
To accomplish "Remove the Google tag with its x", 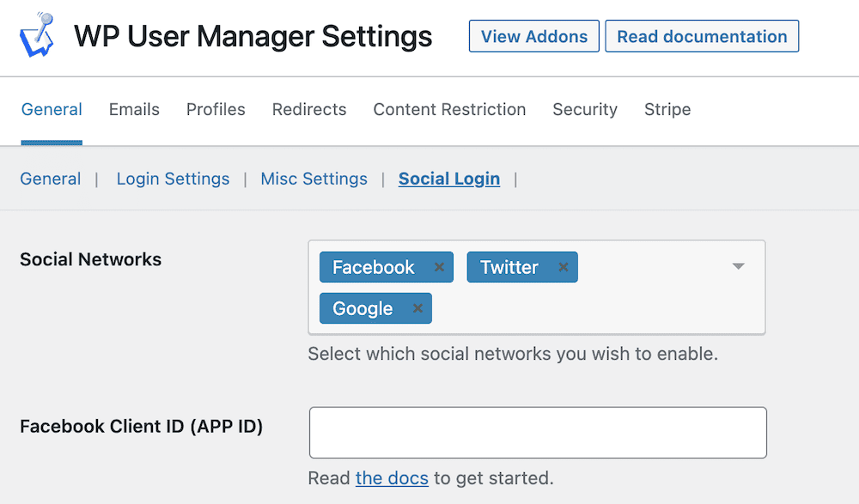I will tap(417, 308).
